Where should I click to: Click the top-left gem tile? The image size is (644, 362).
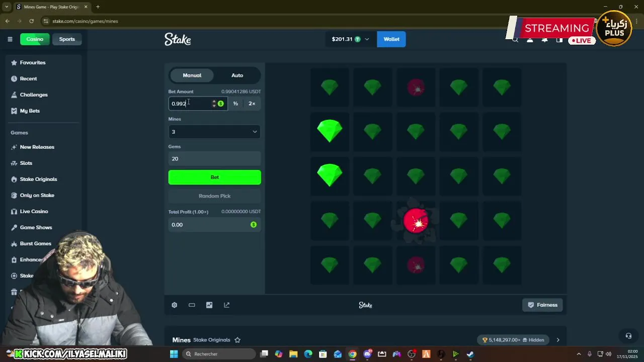click(x=330, y=87)
